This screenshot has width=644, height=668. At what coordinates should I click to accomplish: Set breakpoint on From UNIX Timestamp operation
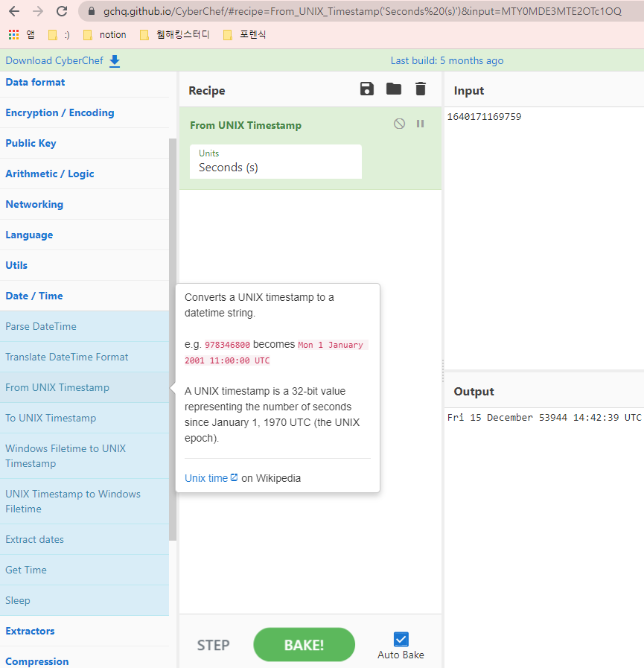[420, 124]
